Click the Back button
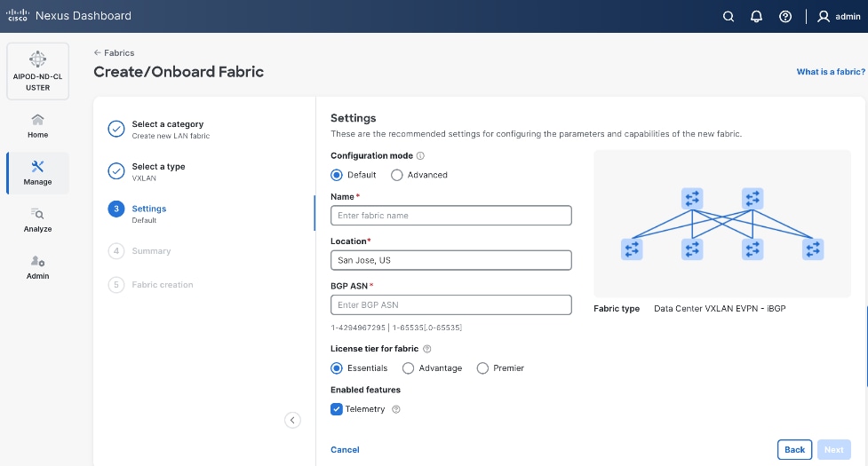 tap(794, 449)
